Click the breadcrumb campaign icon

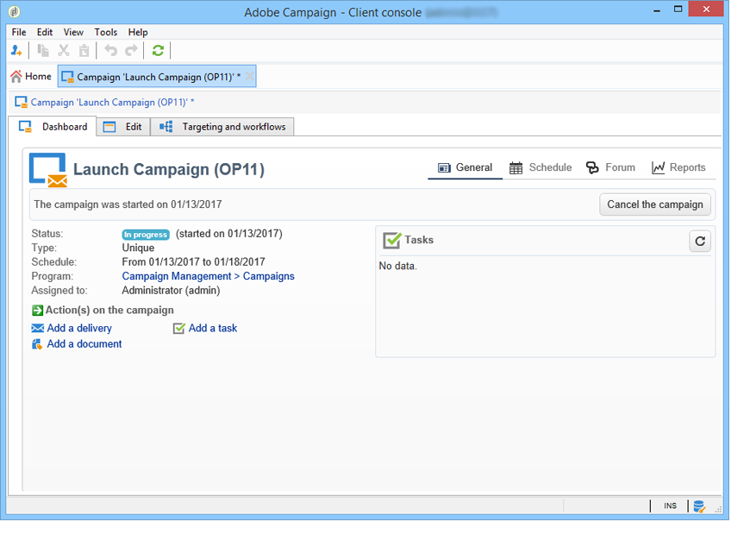[21, 103]
